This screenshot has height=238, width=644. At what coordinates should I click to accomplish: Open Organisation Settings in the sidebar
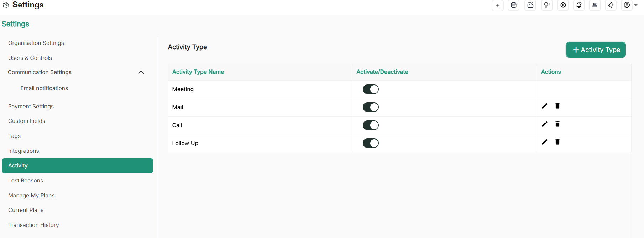click(36, 43)
